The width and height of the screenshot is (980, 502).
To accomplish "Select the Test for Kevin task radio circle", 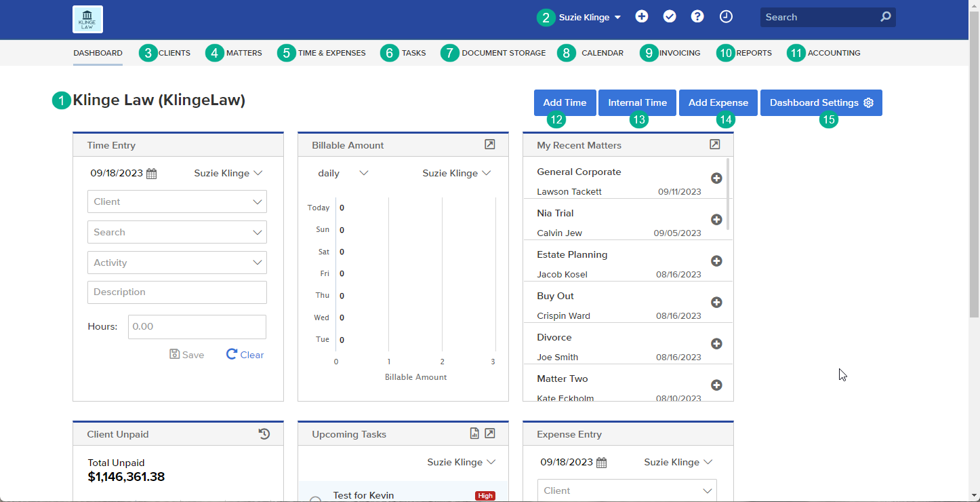I will (x=315, y=500).
